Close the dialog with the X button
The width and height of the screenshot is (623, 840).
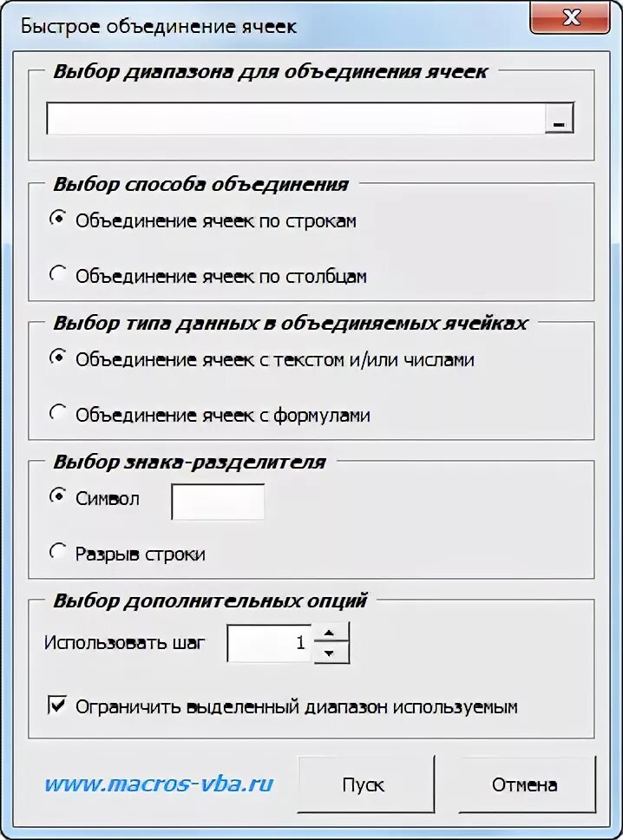tap(571, 17)
